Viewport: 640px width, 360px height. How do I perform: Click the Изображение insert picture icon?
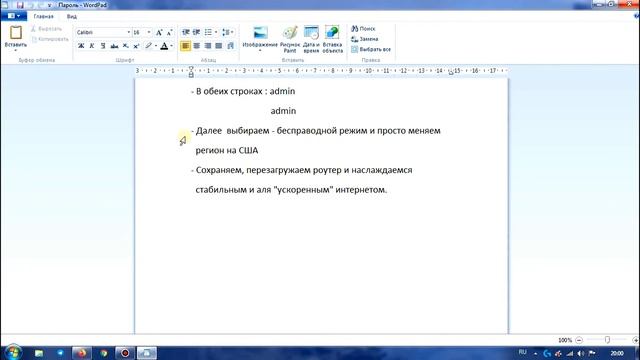pos(260,33)
